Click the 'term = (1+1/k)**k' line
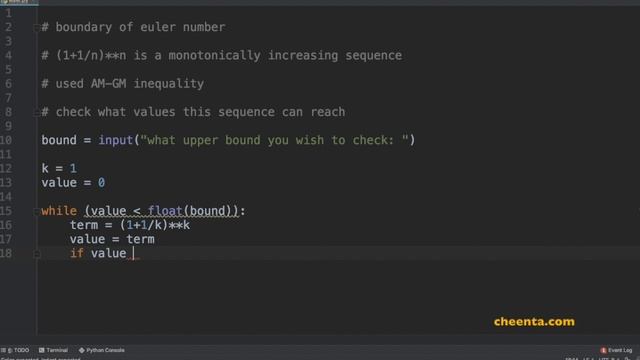 click(130, 225)
